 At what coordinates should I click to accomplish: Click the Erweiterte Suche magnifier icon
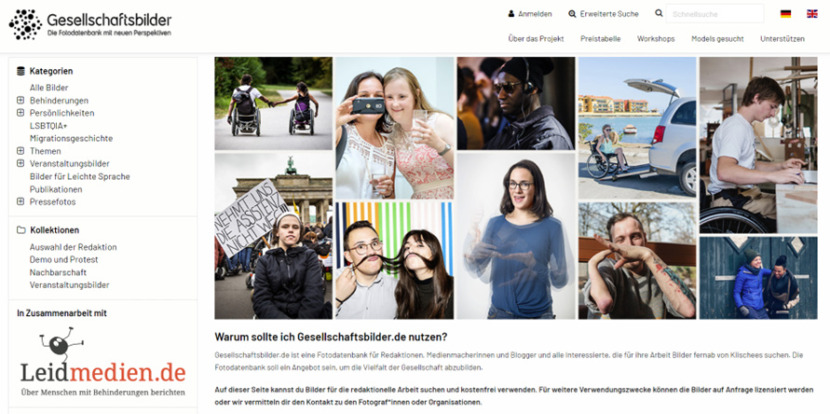572,14
